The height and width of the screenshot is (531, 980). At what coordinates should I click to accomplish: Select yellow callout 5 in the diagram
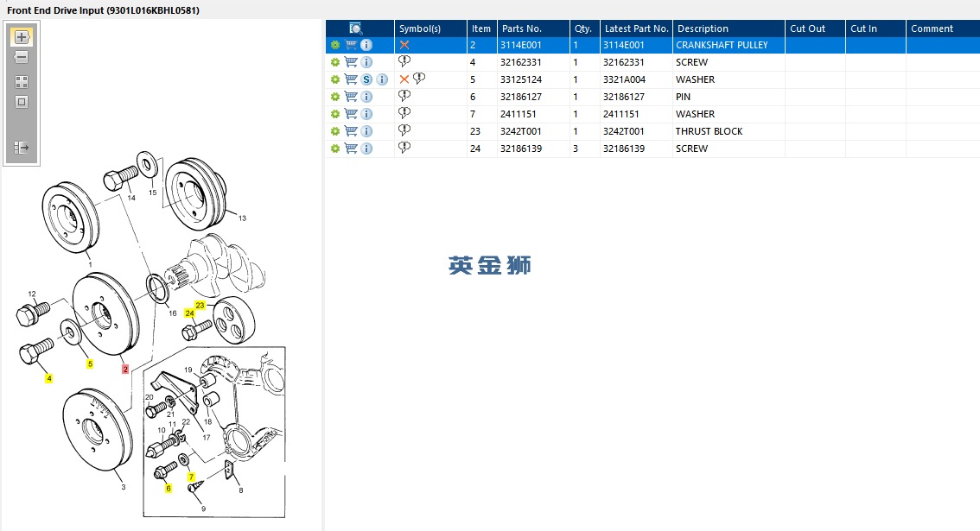pyautogui.click(x=90, y=363)
